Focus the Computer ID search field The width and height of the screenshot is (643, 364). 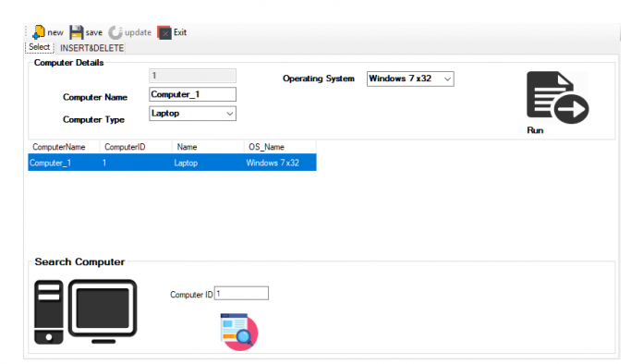click(241, 294)
